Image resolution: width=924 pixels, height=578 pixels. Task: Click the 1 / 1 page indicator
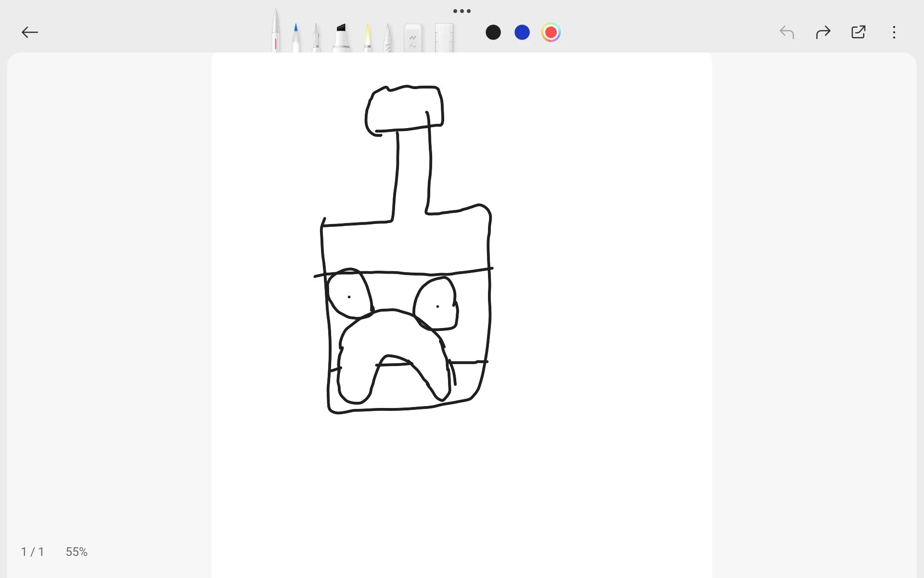pyautogui.click(x=32, y=552)
